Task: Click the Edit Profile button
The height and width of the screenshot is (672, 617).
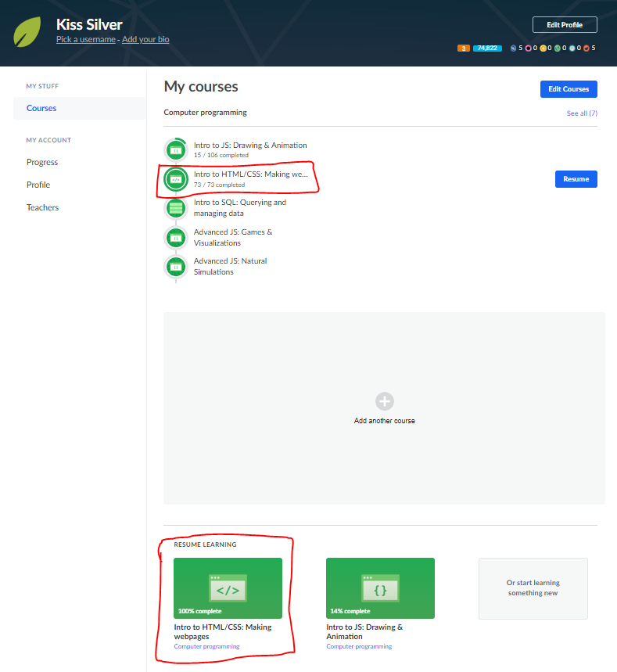Action: (x=565, y=25)
